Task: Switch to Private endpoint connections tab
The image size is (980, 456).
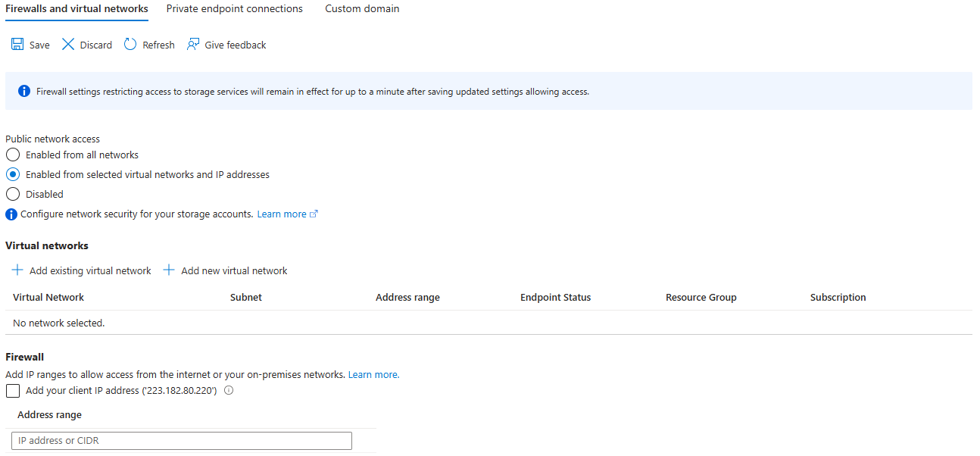Action: point(234,9)
